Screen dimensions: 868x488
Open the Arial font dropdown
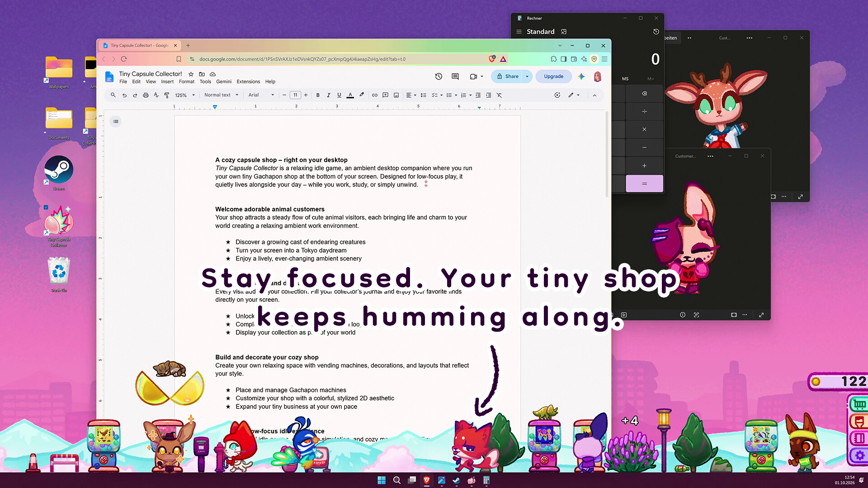pyautogui.click(x=261, y=95)
